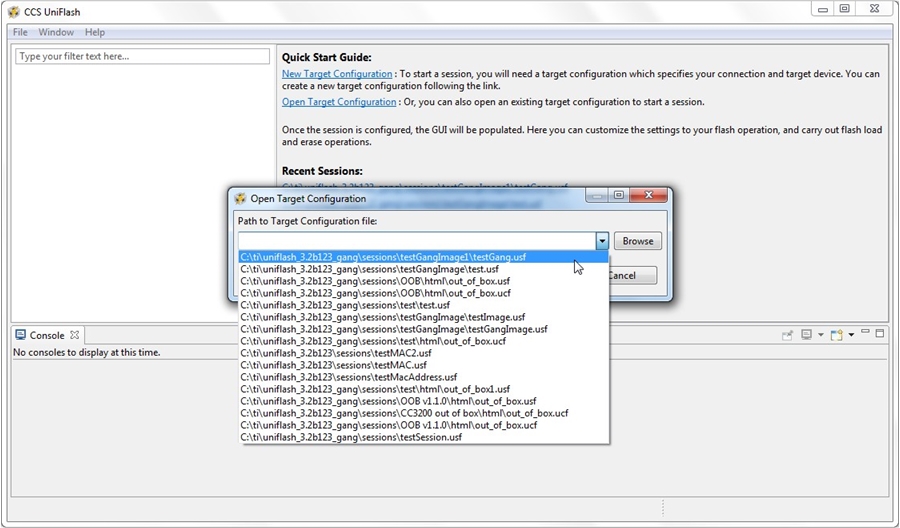This screenshot has width=900, height=528.
Task: Click the CCS UniFlash title bar app icon
Action: click(14, 12)
